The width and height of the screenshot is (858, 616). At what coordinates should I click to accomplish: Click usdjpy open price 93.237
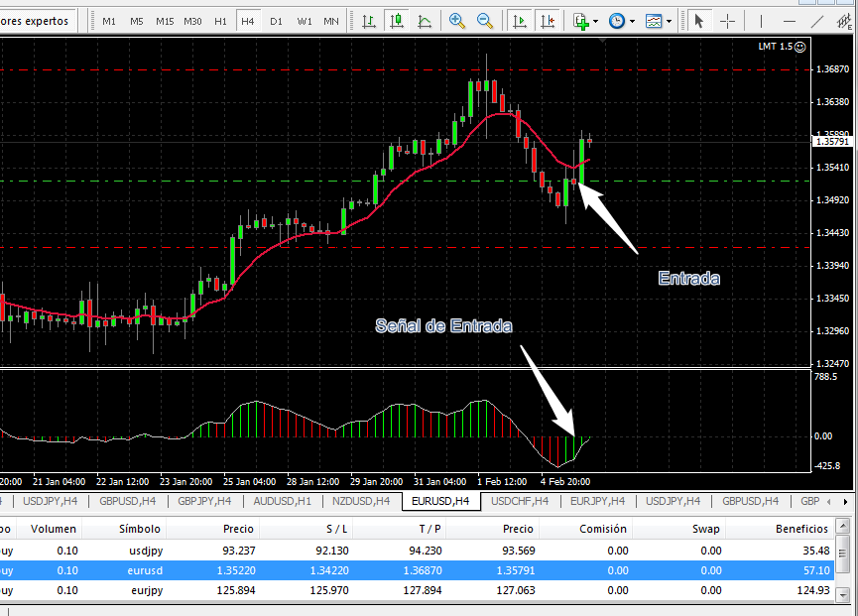239,551
